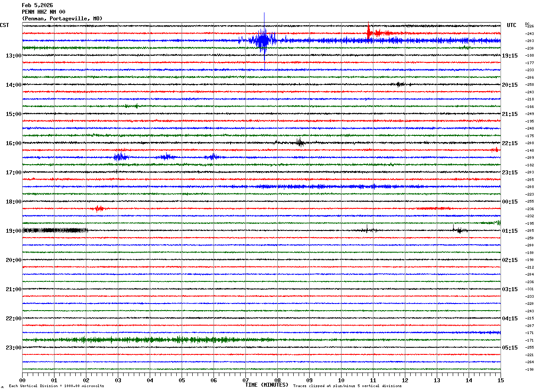Viewport: 536px width, 392px height.
Task: Click the dense black signal on the 19:00 trace
Action: tap(54, 230)
